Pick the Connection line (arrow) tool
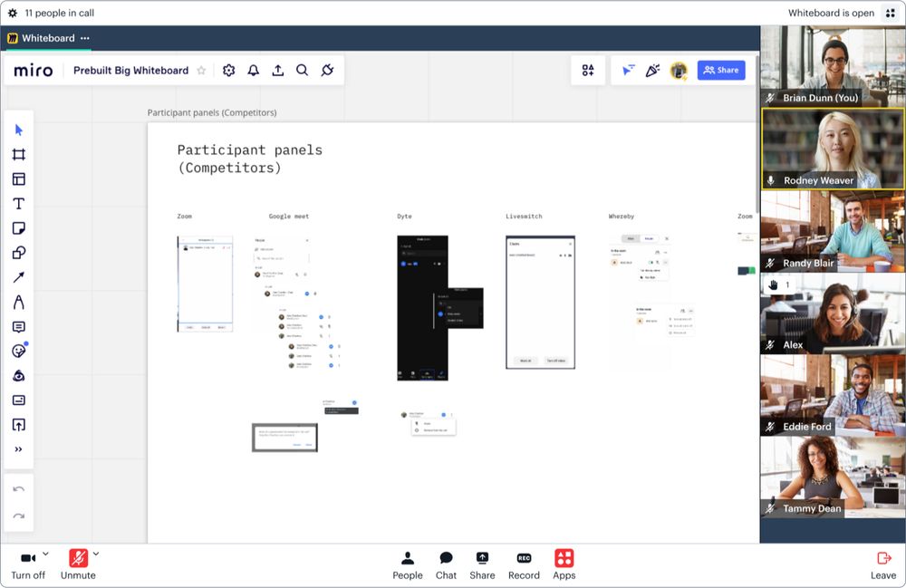The image size is (906, 588). (18, 278)
